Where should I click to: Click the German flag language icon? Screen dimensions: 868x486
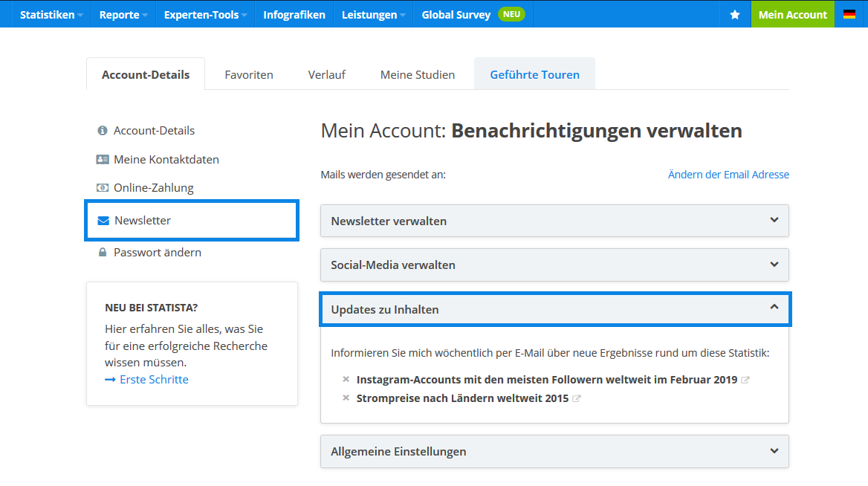click(849, 14)
